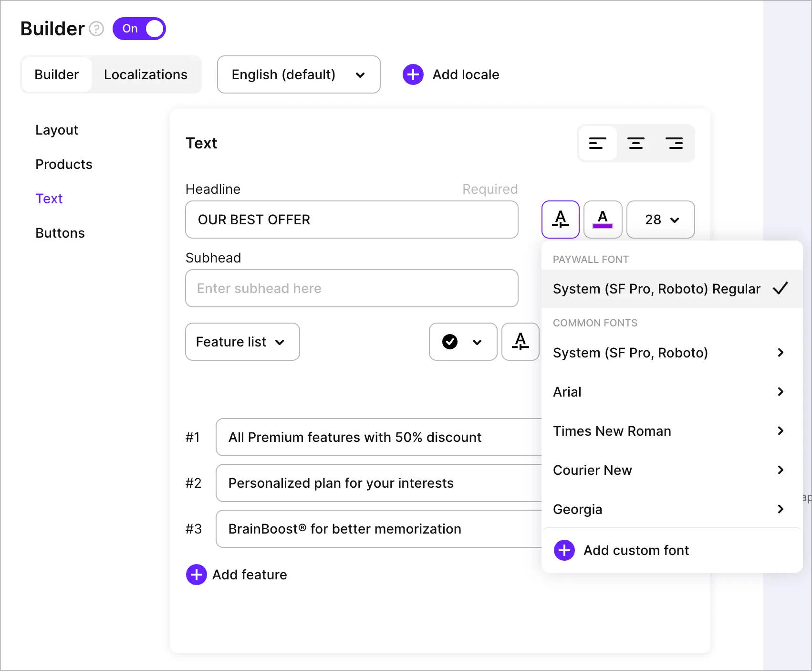Viewport: 812px width, 671px height.
Task: Click the help icon next to Builder
Action: click(x=96, y=29)
